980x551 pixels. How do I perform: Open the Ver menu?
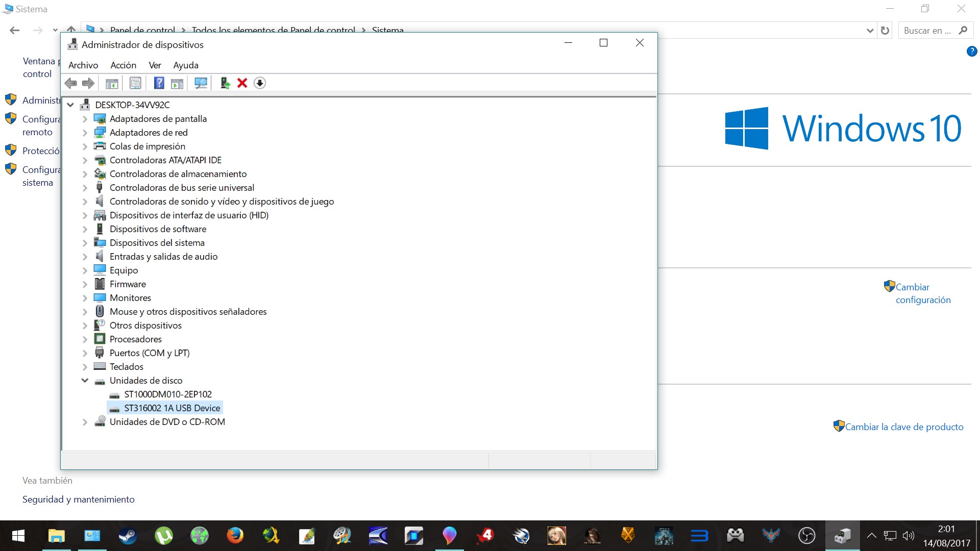(x=155, y=65)
